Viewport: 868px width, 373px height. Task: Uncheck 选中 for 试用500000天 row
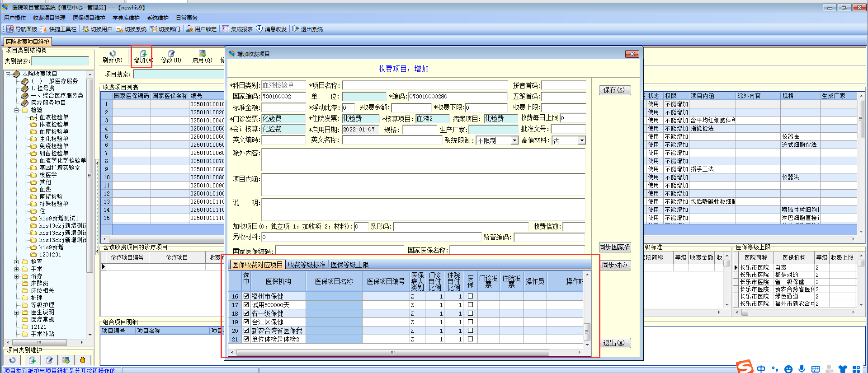pyautogui.click(x=246, y=305)
